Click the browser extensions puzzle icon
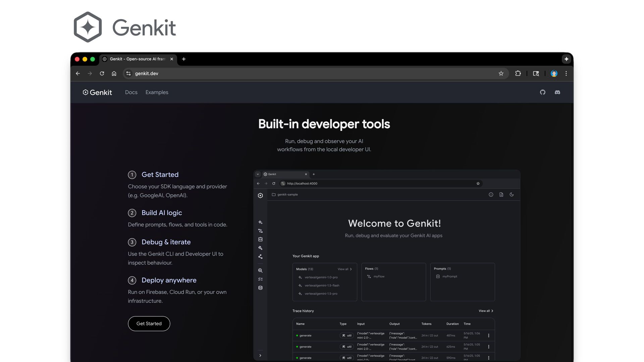The image size is (644, 362). 518,73
